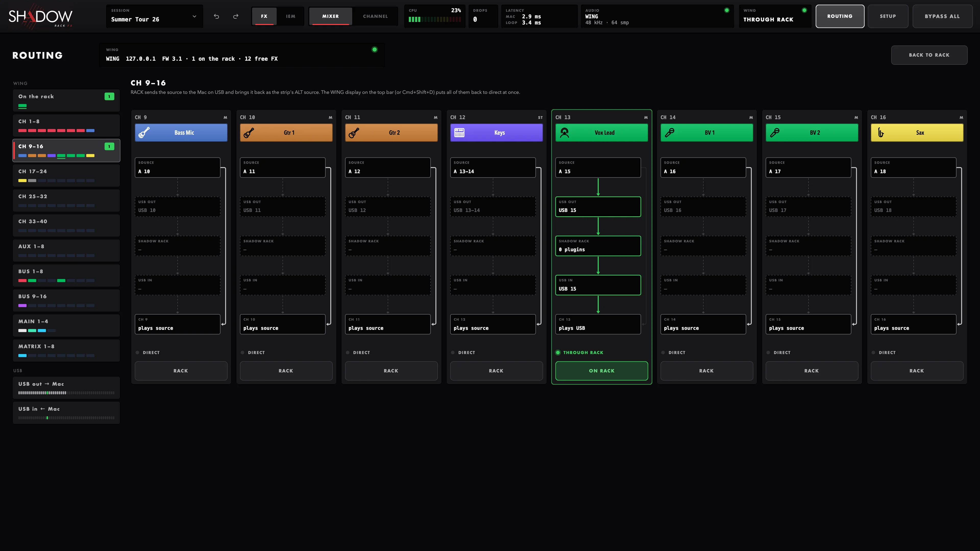This screenshot has height=551, width=980.
Task: Select MAIN 1–4 in the sidebar
Action: click(x=67, y=325)
